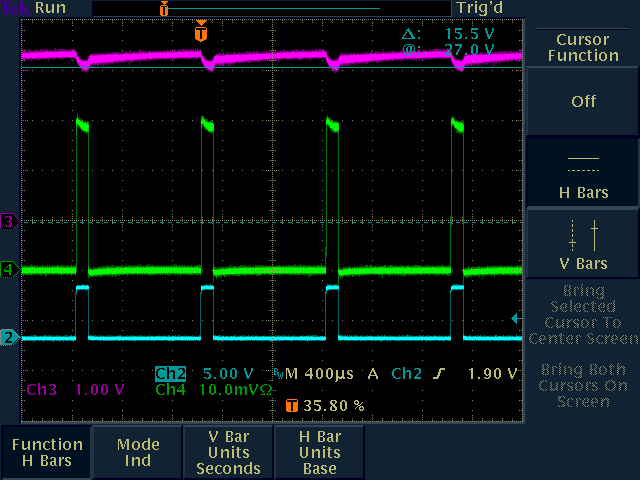Click the T icon beside 35.80 %

(x=291, y=406)
